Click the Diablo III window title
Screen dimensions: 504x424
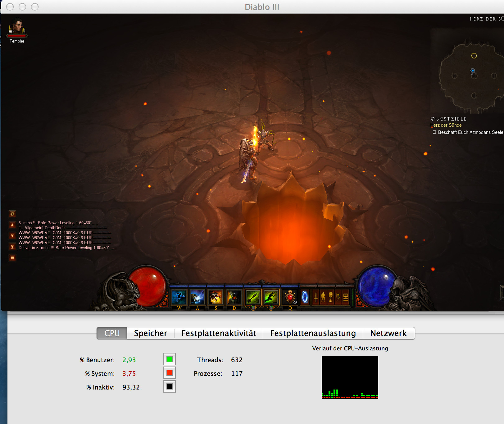262,7
